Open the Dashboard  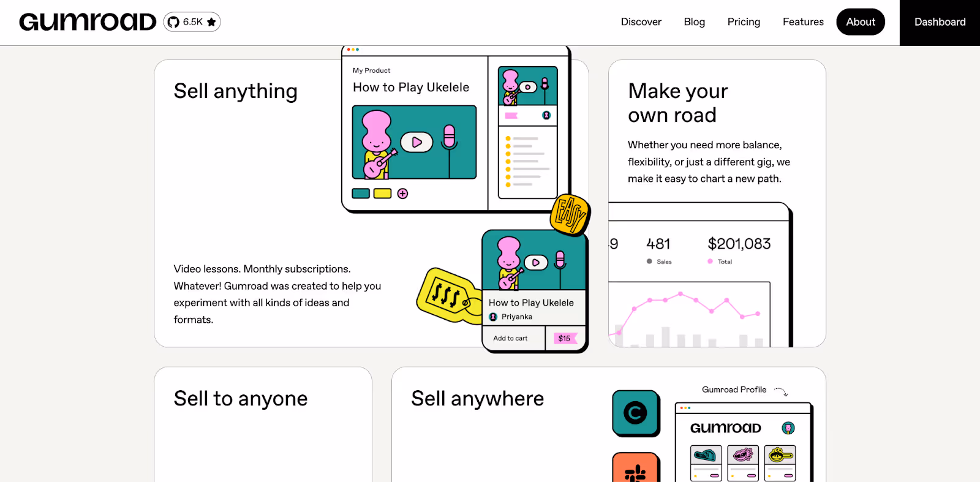click(x=940, y=23)
